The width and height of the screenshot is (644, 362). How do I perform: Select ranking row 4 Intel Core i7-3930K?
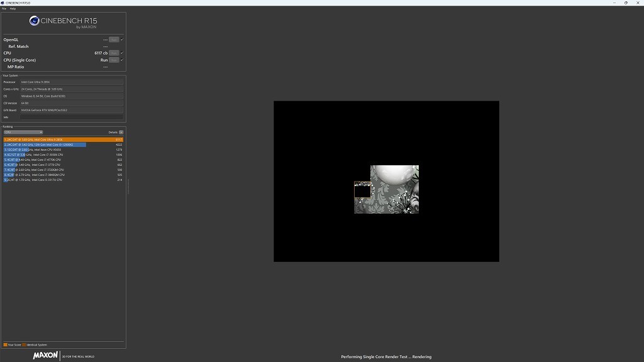64,155
